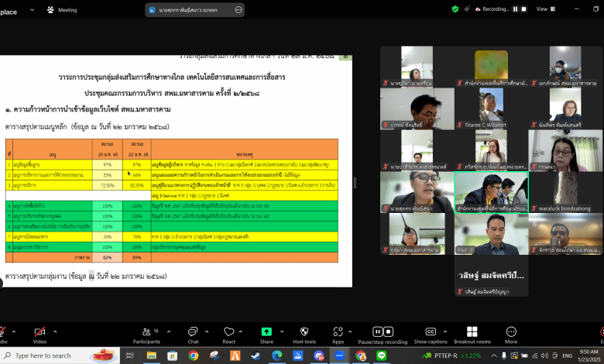
Task: Open the Chat panel
Action: point(193,331)
